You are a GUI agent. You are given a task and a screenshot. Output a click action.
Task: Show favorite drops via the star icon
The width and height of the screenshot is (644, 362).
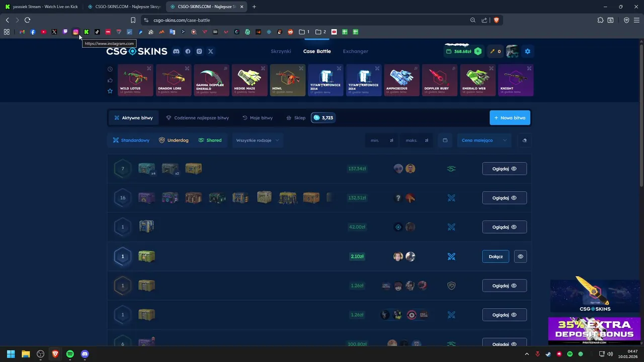[110, 91]
